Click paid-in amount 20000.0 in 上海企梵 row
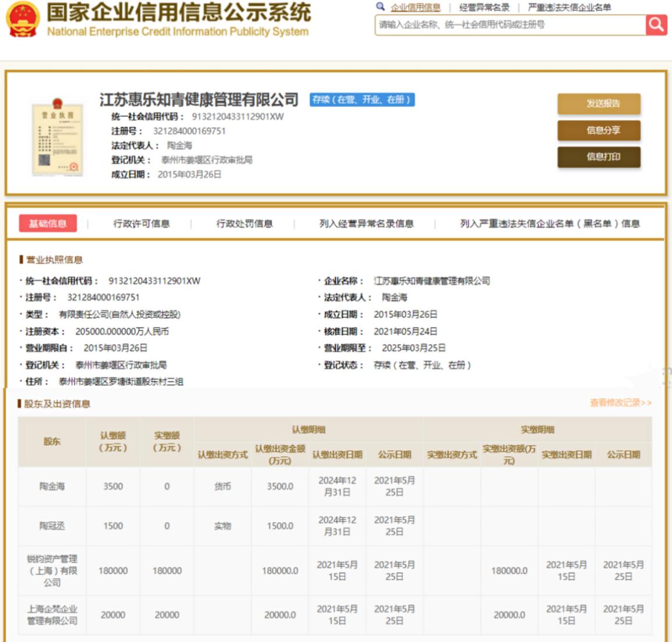Viewport: 672px width, 642px height. (x=509, y=615)
